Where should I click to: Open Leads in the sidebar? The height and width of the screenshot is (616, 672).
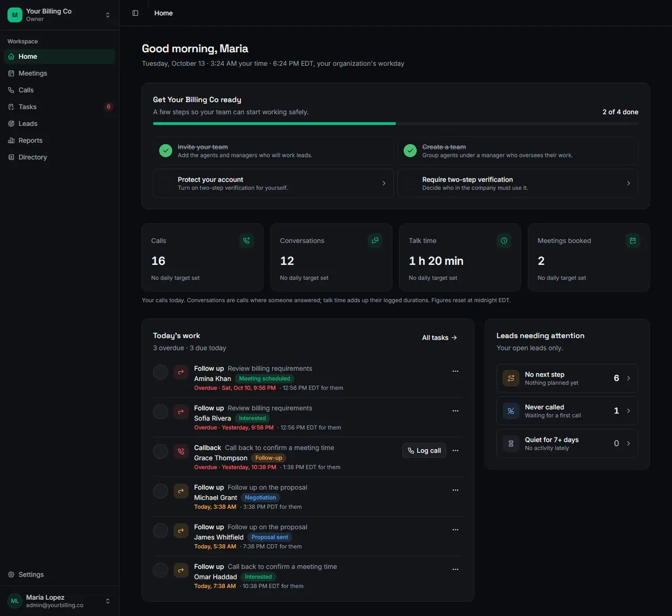(59, 124)
